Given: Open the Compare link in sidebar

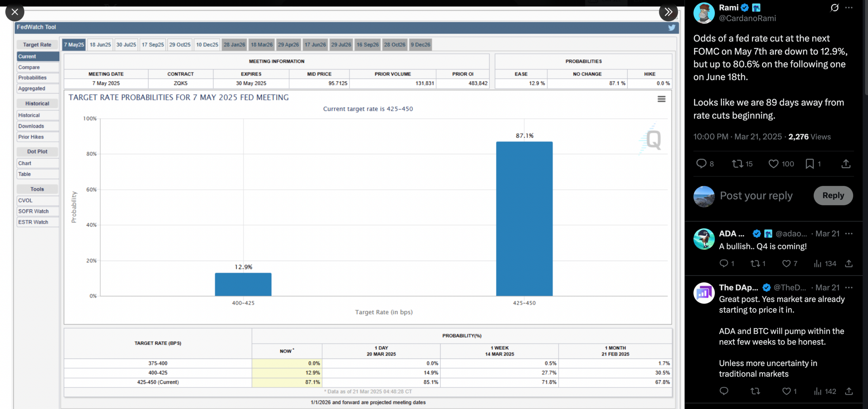Looking at the screenshot, I should pyautogui.click(x=29, y=67).
